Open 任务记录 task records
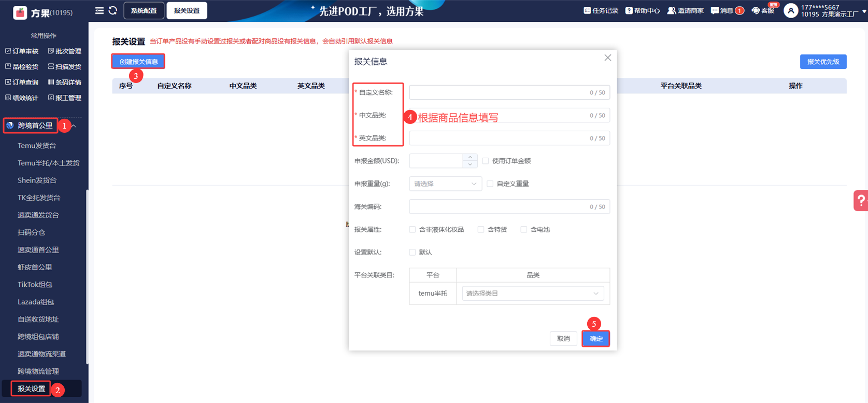 click(601, 10)
